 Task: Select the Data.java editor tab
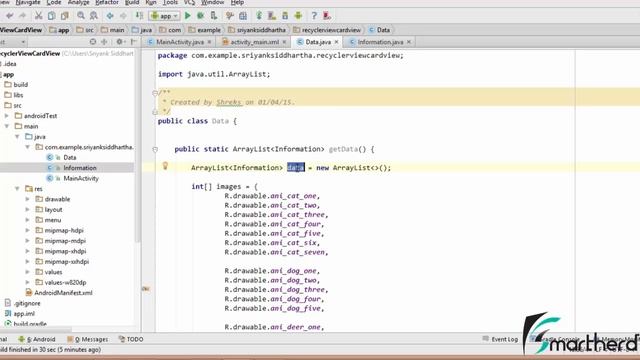(x=318, y=42)
